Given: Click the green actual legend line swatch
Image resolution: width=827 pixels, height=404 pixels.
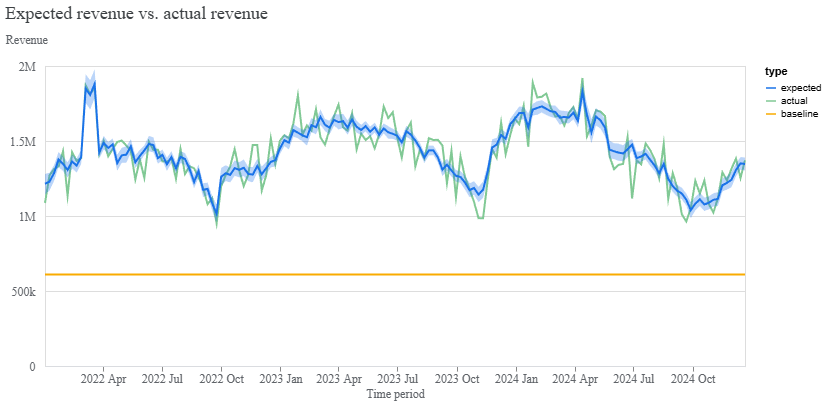Looking at the screenshot, I should pyautogui.click(x=770, y=101).
